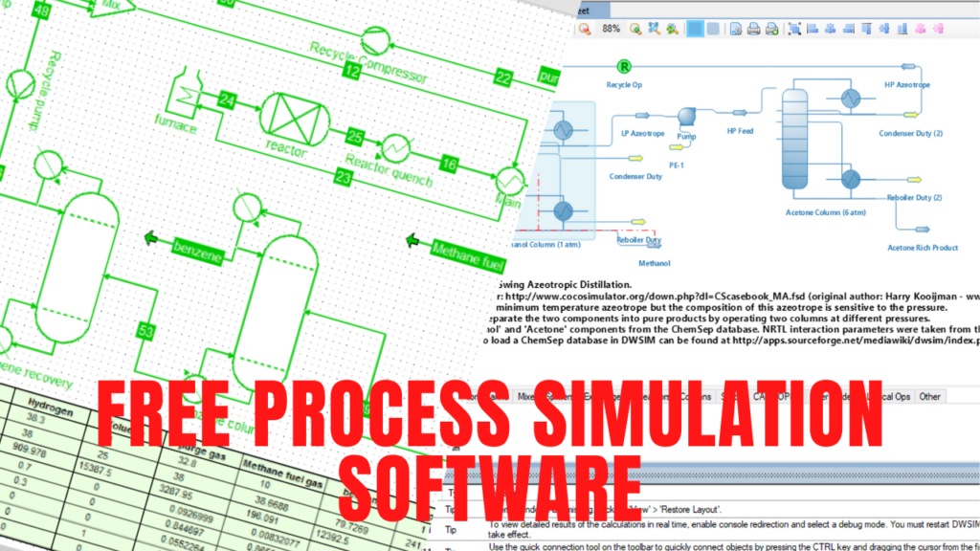Select the Methanol Column reboiler circle

(x=563, y=210)
